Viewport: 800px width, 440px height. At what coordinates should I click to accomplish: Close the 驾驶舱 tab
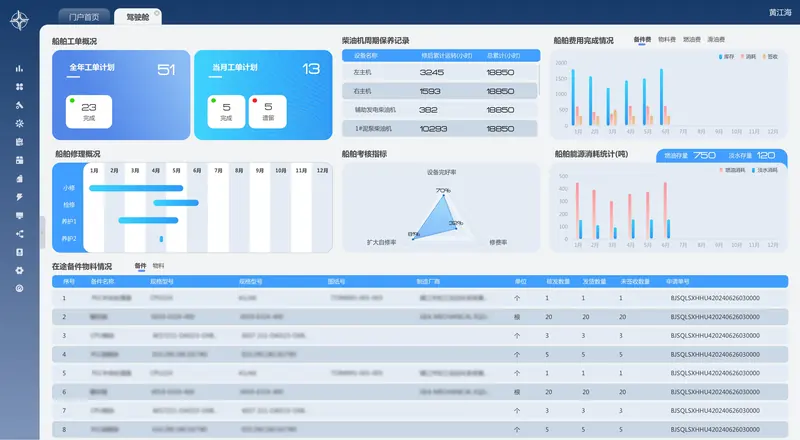point(157,13)
